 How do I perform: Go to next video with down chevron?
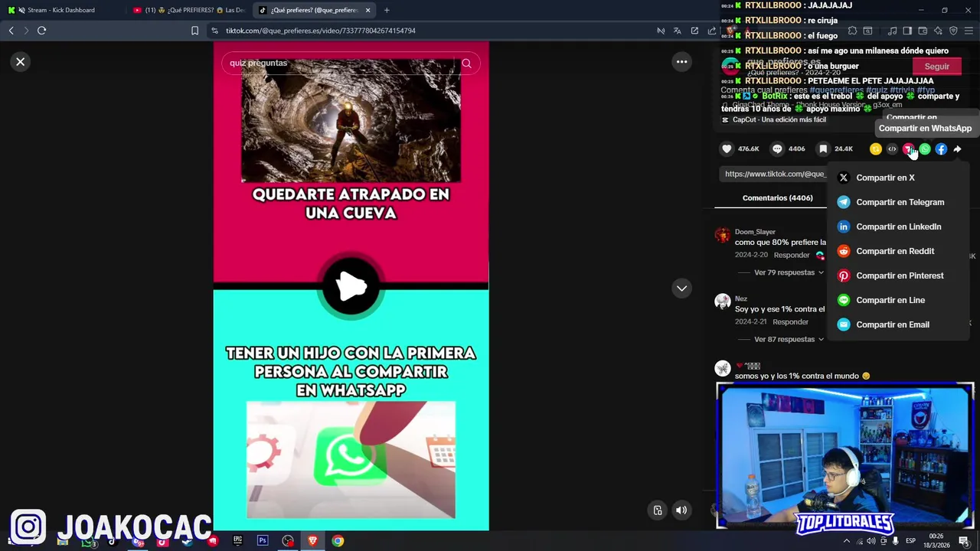click(681, 289)
